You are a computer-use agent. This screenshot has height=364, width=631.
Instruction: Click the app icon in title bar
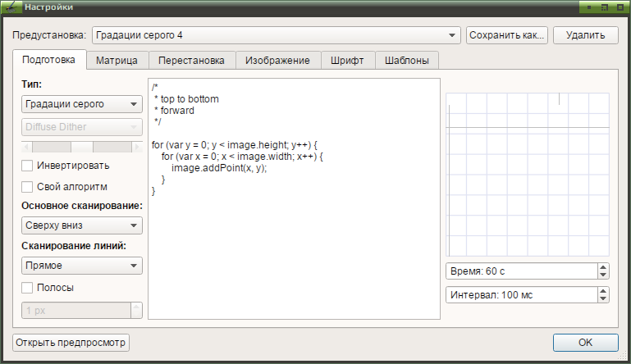coord(11,7)
